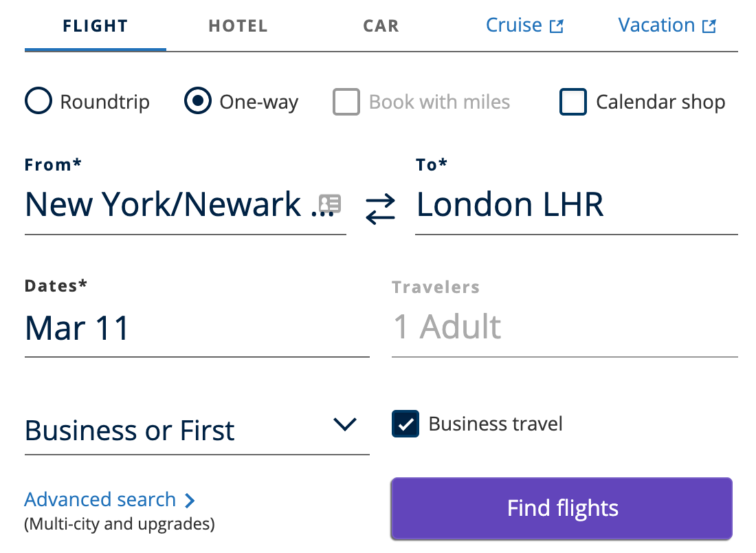The height and width of the screenshot is (553, 756).
Task: Enable Book with miles
Action: (346, 101)
